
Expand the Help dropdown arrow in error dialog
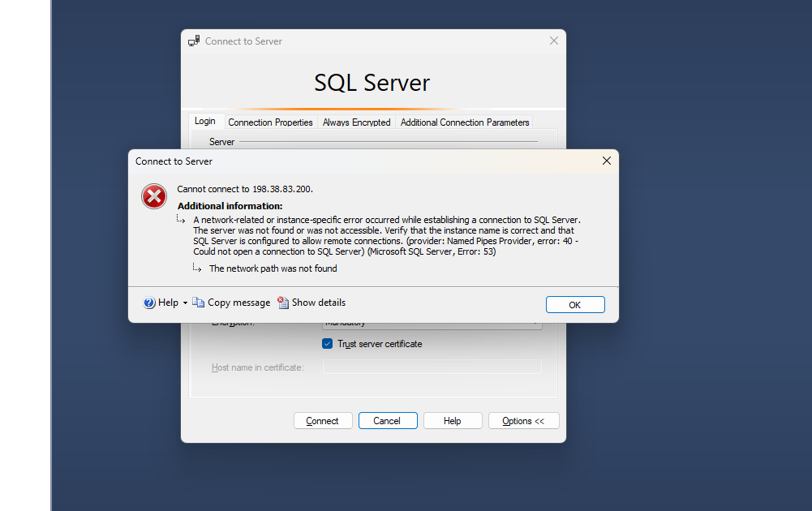185,303
